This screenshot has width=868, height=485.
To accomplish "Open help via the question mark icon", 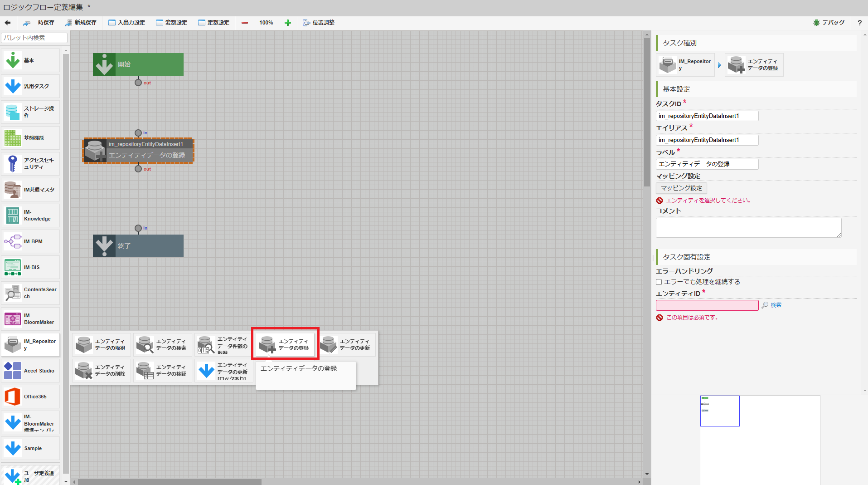I will click(x=859, y=23).
